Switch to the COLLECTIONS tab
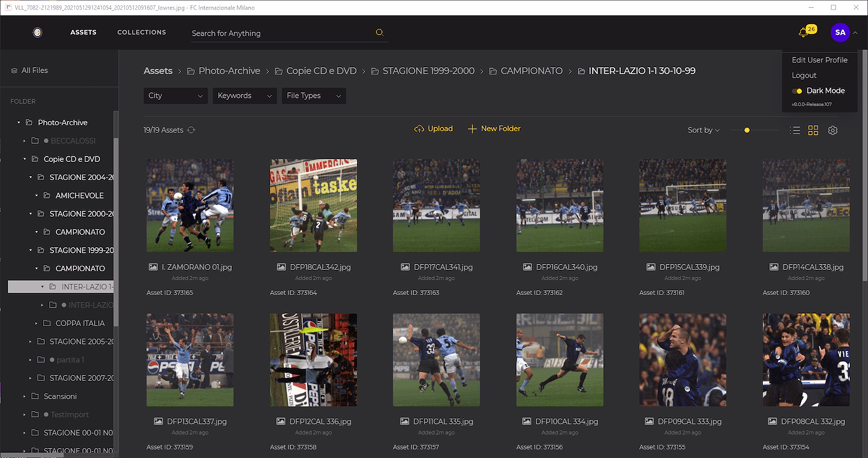 141,32
